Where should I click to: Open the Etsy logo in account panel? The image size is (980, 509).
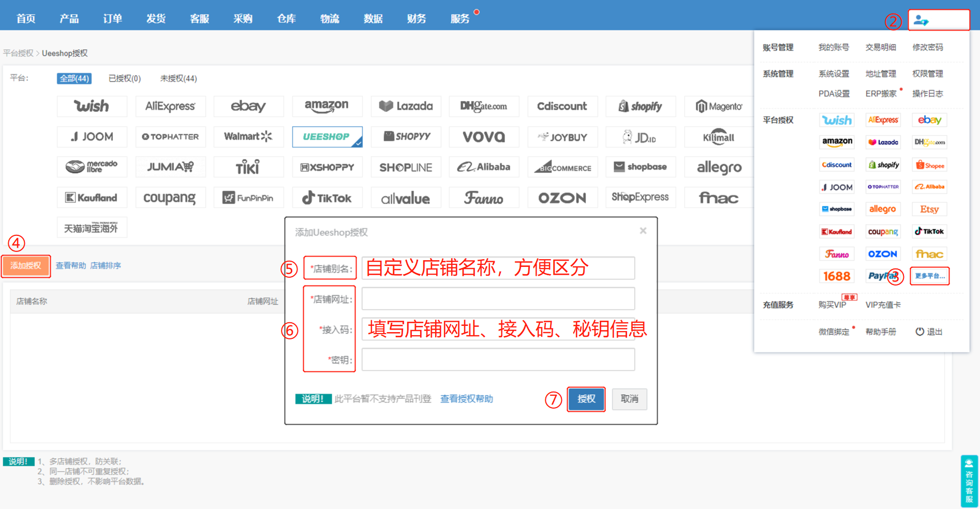click(x=929, y=209)
